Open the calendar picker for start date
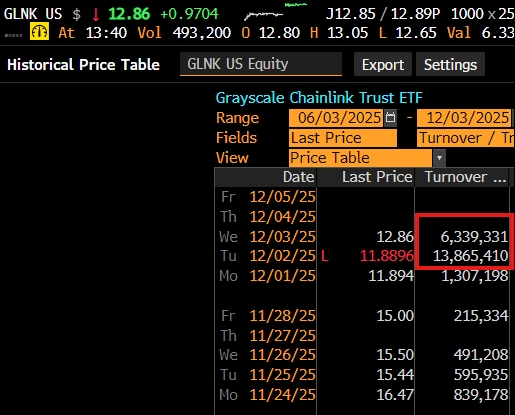Screen dimensions: 515x415 390,118
